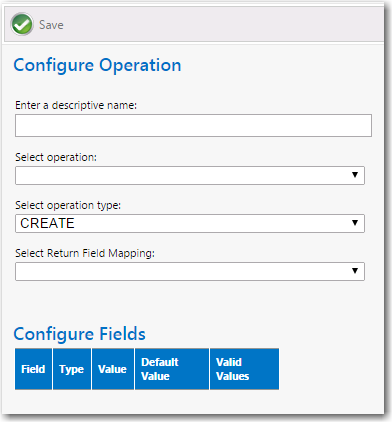Click the Configure Fields heading
Image resolution: width=392 pixels, height=422 pixels.
click(80, 334)
